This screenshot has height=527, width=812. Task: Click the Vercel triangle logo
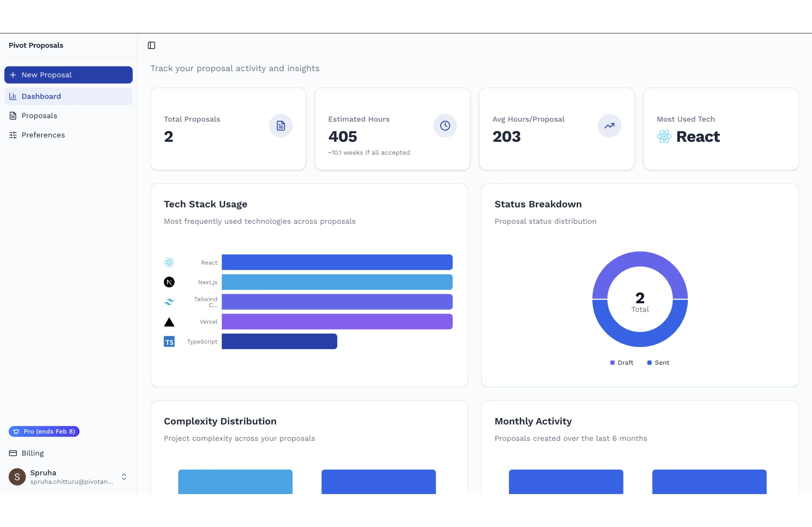click(x=169, y=322)
